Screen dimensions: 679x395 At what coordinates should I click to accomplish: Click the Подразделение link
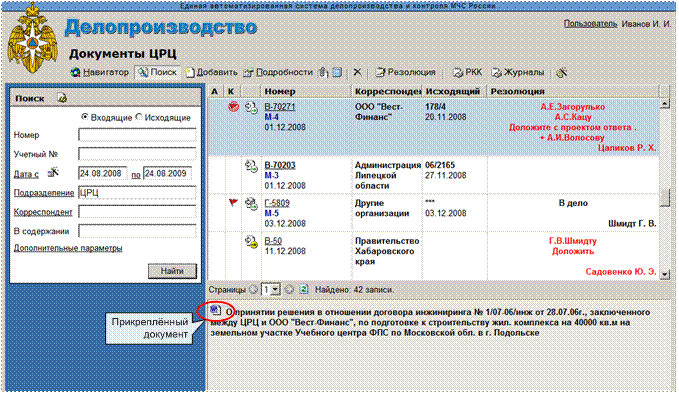[44, 193]
